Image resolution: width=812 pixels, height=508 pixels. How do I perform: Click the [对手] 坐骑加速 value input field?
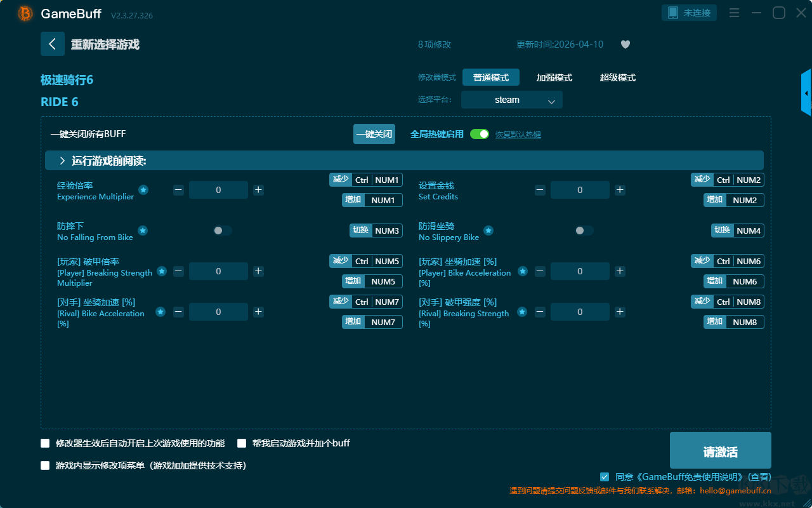(x=218, y=312)
